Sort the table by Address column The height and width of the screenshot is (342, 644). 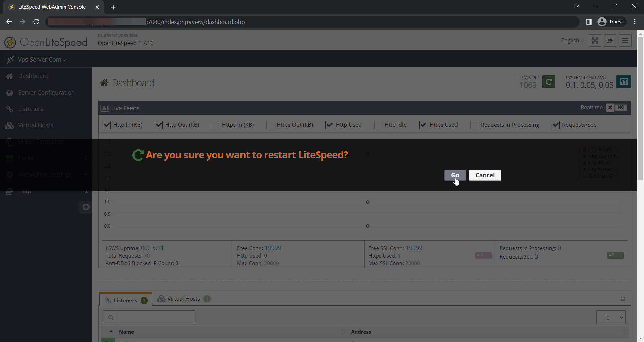tap(361, 332)
